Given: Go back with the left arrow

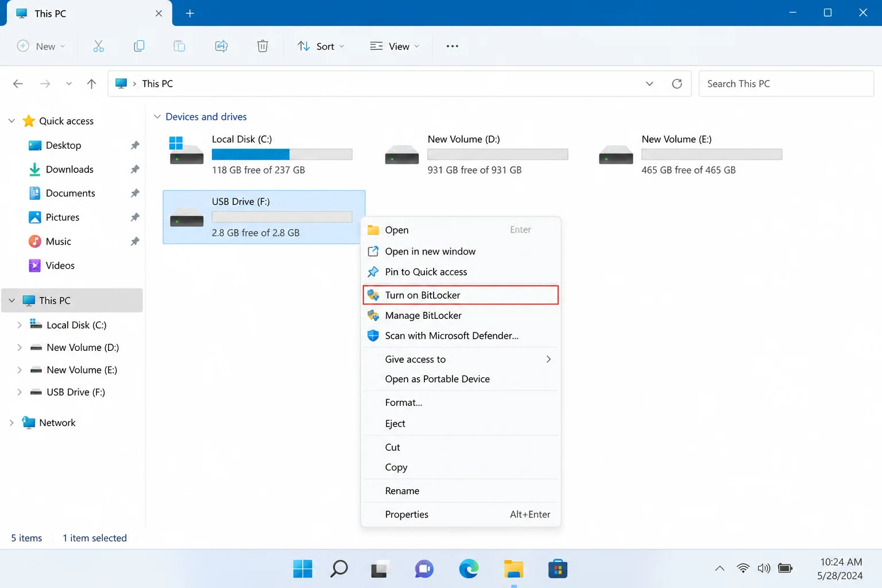Looking at the screenshot, I should point(18,84).
